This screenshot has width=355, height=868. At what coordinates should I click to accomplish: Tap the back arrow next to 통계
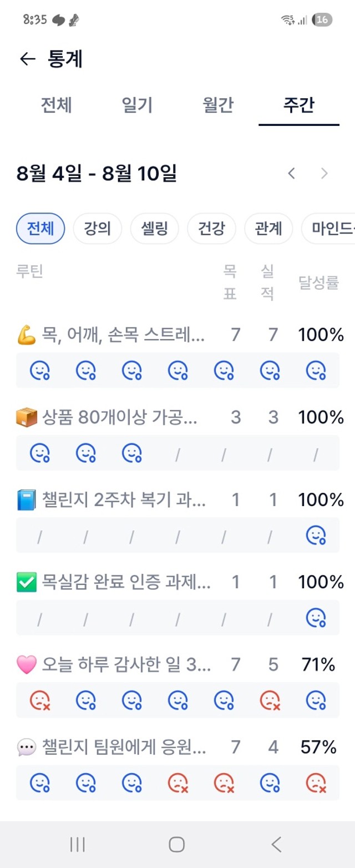(27, 59)
